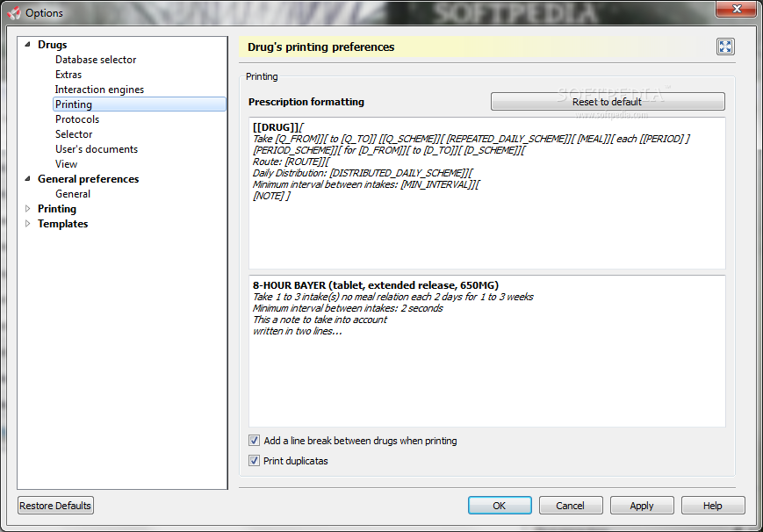This screenshot has height=532, width=763.
Task: Click the fullscreen expand icon in header
Action: pyautogui.click(x=725, y=47)
